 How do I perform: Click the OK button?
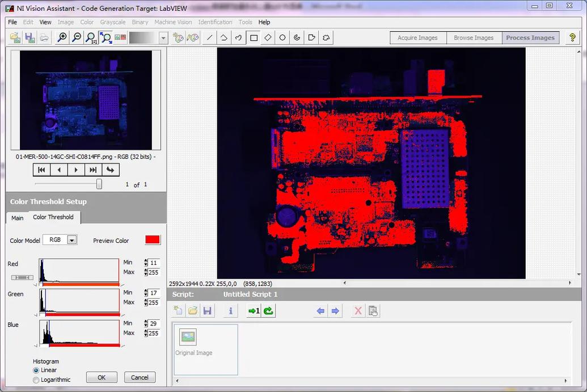102,377
